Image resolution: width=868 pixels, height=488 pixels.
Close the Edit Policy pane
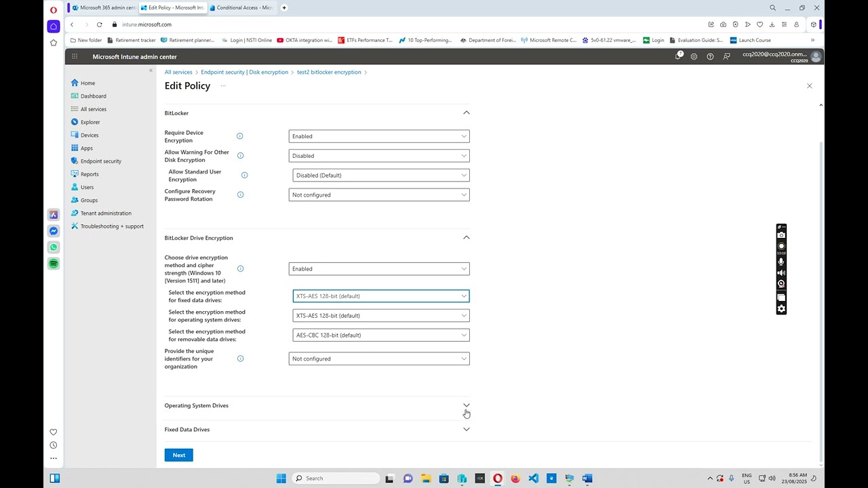point(809,86)
